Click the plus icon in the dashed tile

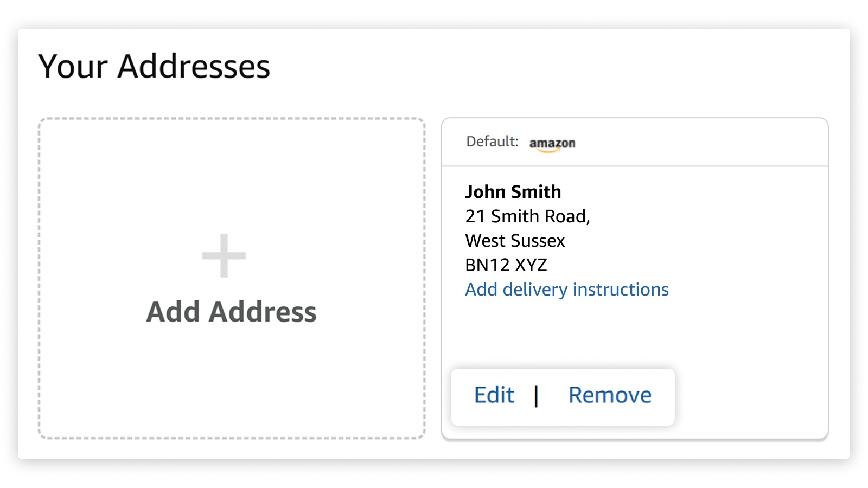pyautogui.click(x=224, y=255)
